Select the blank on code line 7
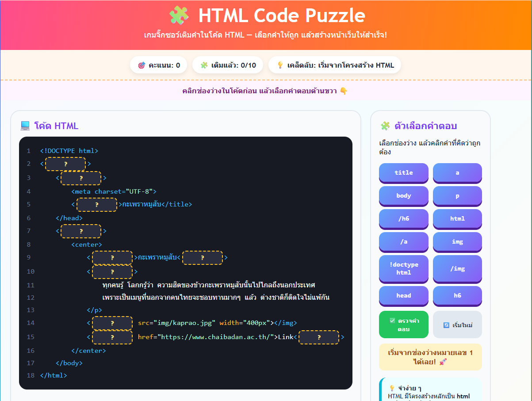Image resolution: width=532 pixels, height=401 pixels. pos(81,231)
